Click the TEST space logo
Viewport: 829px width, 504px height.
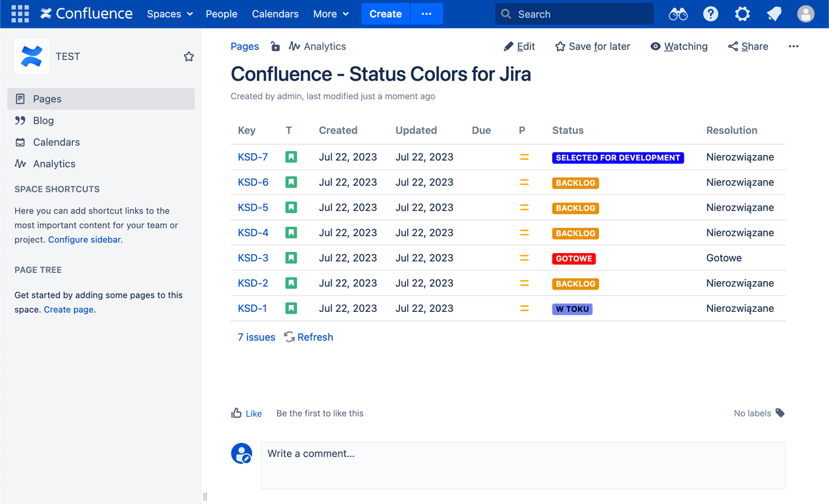(x=31, y=57)
